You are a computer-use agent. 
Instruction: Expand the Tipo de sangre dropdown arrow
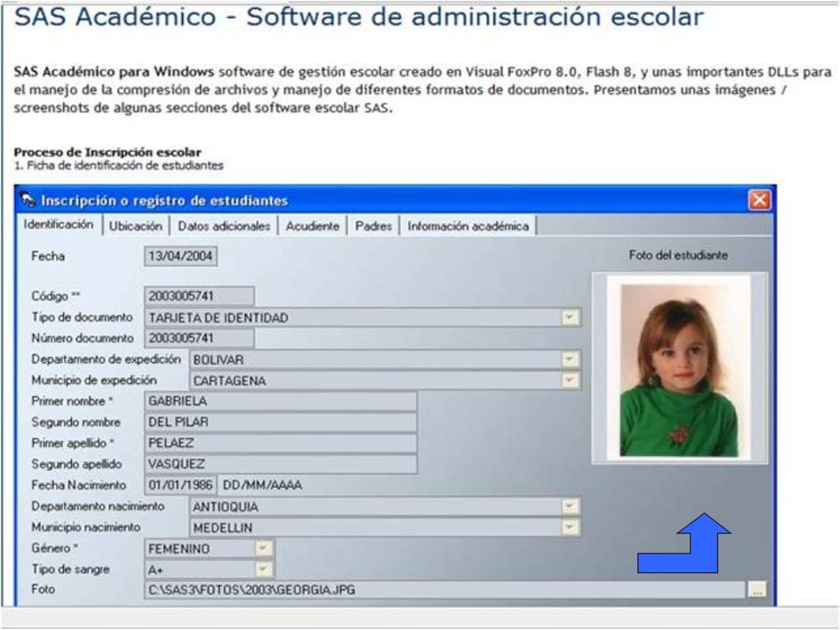click(x=263, y=569)
